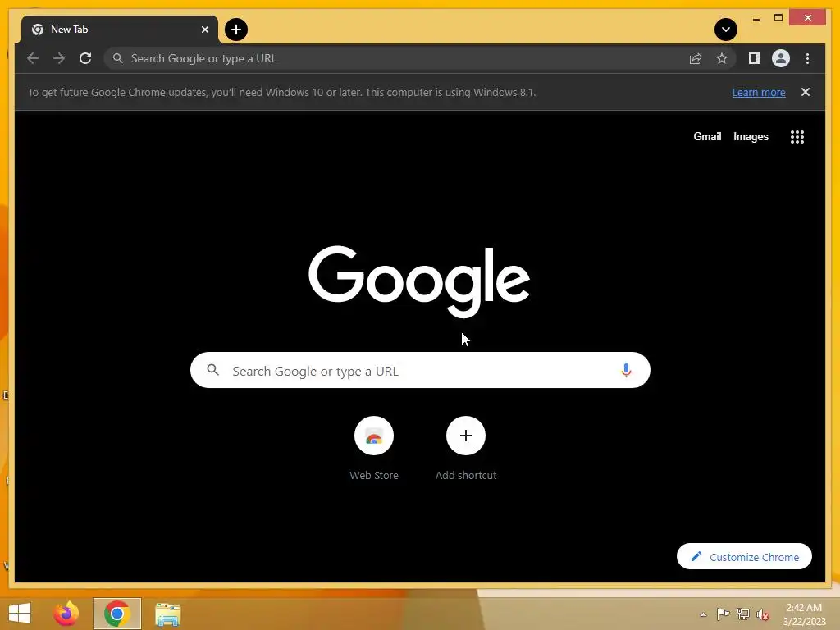This screenshot has height=630, width=840.
Task: Expand the tab search dropdown arrow
Action: [726, 30]
